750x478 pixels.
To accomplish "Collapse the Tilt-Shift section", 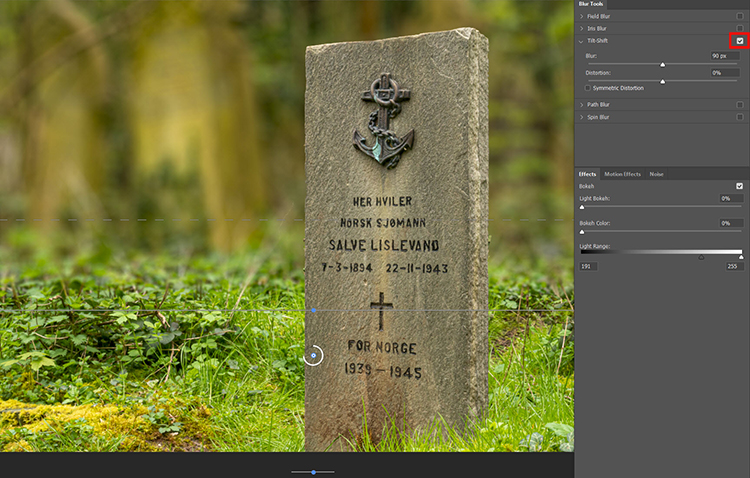I will point(581,41).
